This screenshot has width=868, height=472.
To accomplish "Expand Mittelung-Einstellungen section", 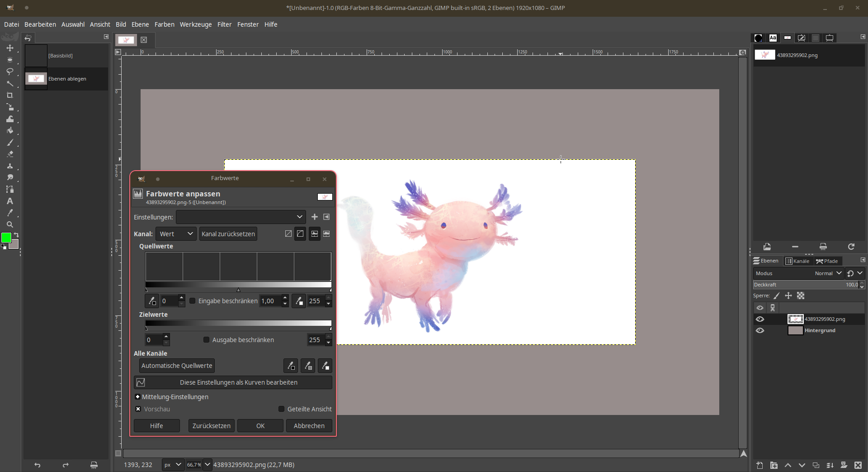I will (x=138, y=397).
